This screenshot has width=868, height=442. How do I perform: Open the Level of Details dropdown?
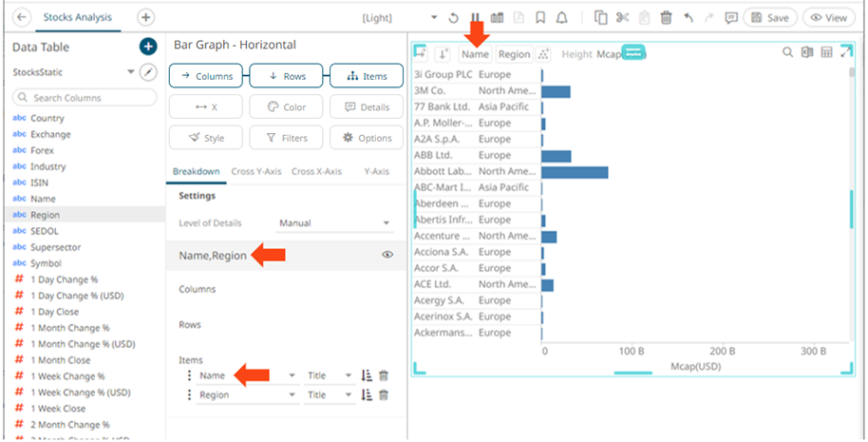(335, 223)
